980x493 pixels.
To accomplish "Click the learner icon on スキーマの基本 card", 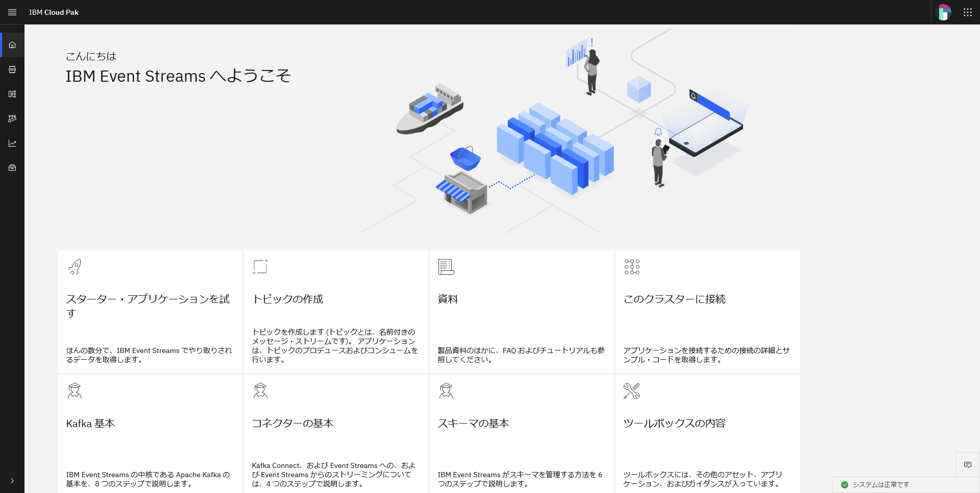I will [446, 391].
